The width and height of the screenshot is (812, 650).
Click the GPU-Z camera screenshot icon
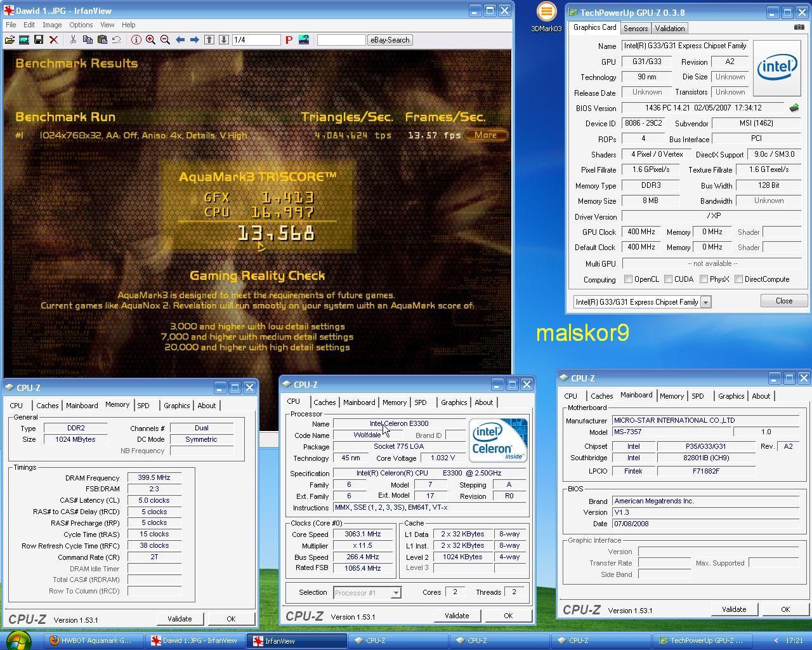799,27
